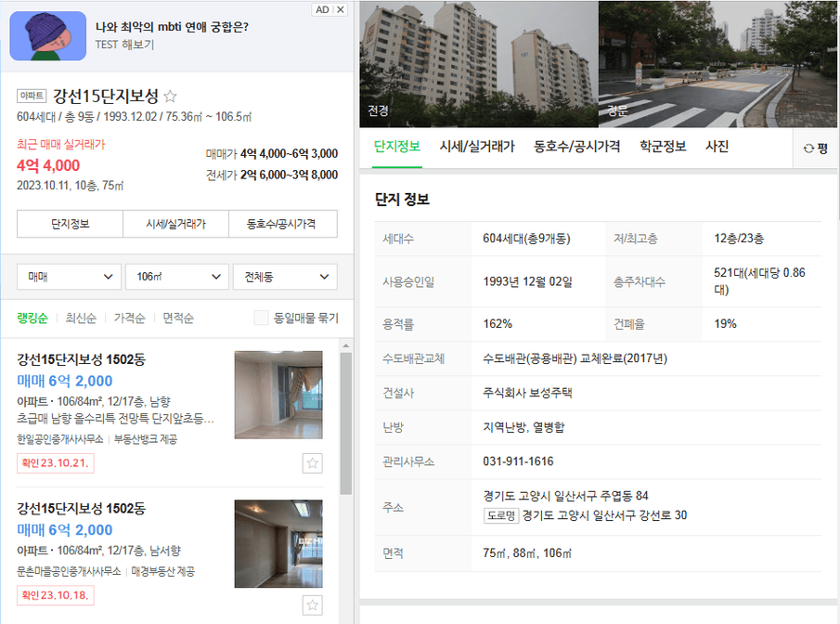Open the 전경 complex photo
840x624 pixels.
(x=479, y=64)
